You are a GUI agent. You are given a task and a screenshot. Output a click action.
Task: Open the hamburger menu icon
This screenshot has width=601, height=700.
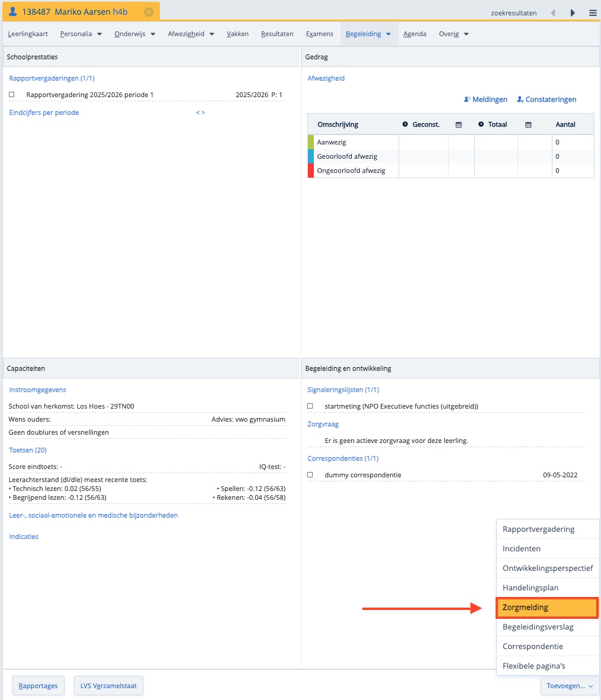pos(593,12)
